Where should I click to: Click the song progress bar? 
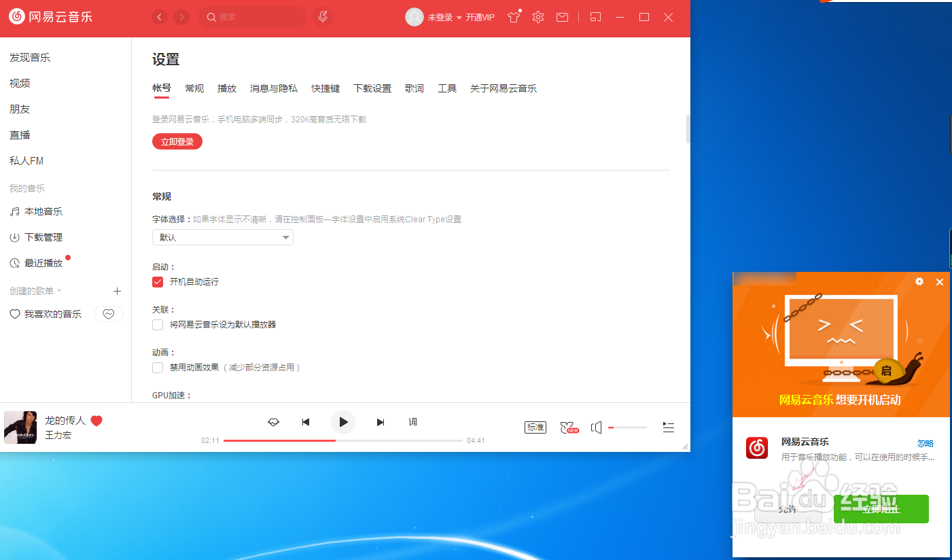(x=343, y=440)
